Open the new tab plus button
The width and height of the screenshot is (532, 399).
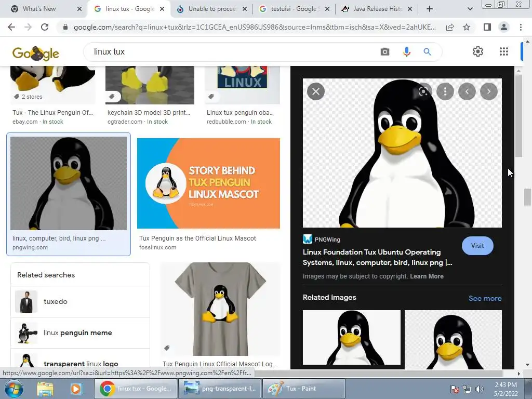pyautogui.click(x=430, y=9)
